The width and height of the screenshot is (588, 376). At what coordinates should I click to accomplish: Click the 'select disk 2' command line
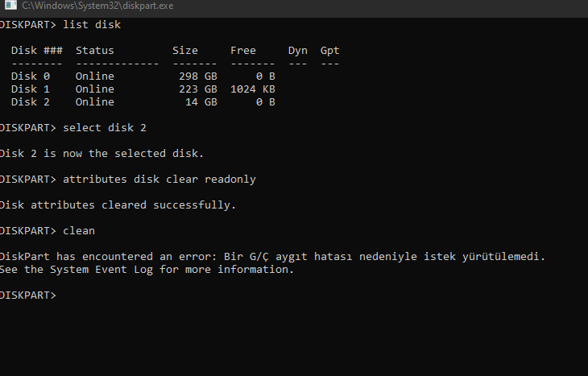pos(105,128)
